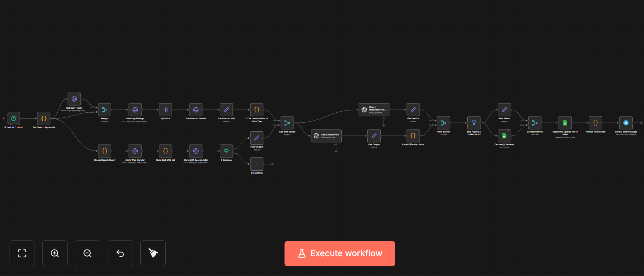Select the Split Out node
Image resolution: width=644 pixels, height=276 pixels.
pos(165,110)
